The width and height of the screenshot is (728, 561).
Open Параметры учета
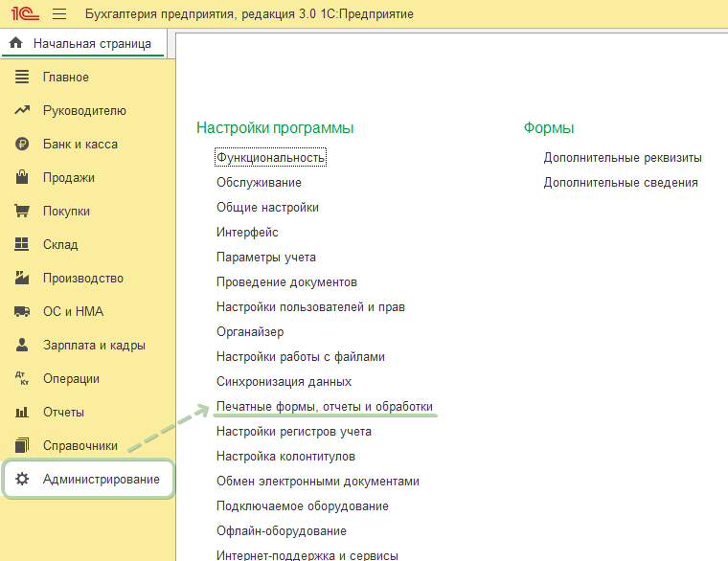[266, 258]
